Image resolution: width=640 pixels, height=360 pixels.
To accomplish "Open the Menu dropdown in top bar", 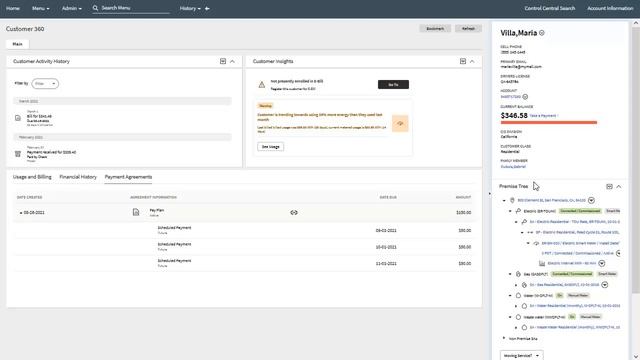I will coord(40,8).
